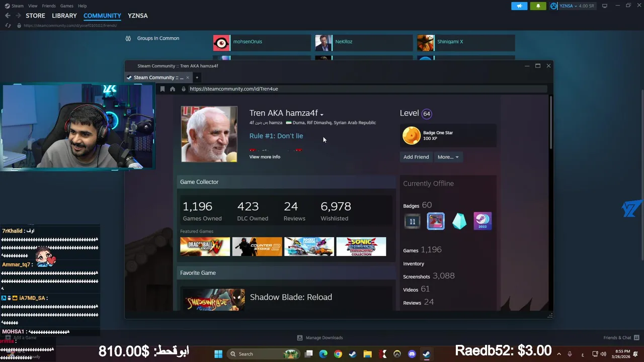Screen dimensions: 644x362
Task: Open Sonic All-Stars Racing featured game
Action: pos(361,247)
